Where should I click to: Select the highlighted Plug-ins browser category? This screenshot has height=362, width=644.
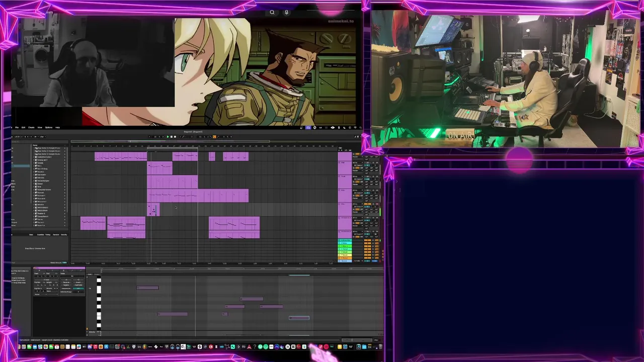tap(20, 166)
